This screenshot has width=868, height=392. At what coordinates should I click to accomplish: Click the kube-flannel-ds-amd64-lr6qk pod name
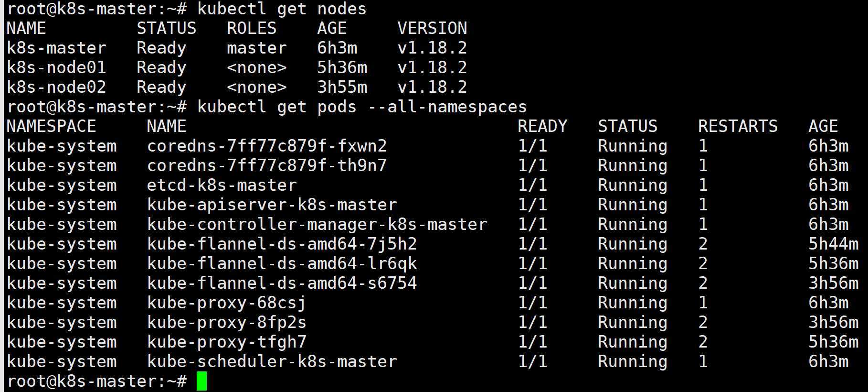click(282, 263)
